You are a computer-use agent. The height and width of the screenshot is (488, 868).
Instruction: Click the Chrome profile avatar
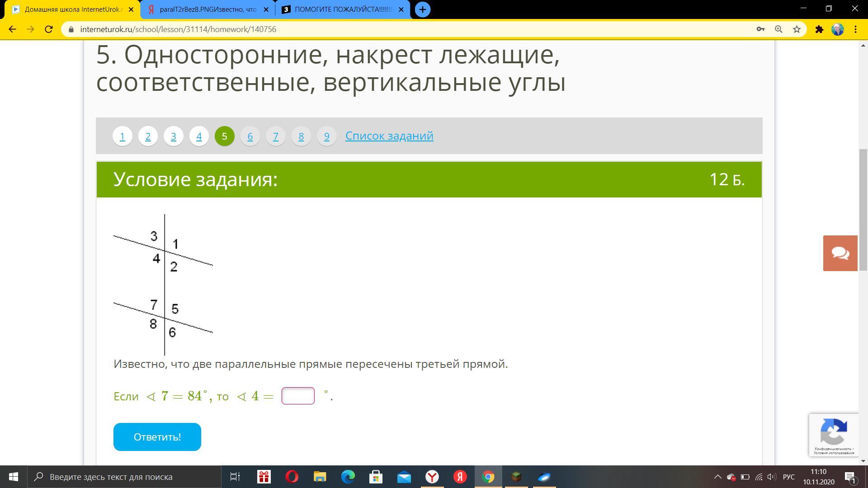[837, 29]
